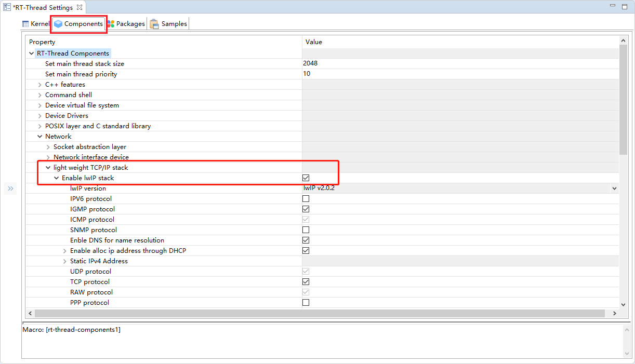This screenshot has width=635, height=364.
Task: Click the vertical scrollbar thumb of property tree
Action: click(624, 99)
